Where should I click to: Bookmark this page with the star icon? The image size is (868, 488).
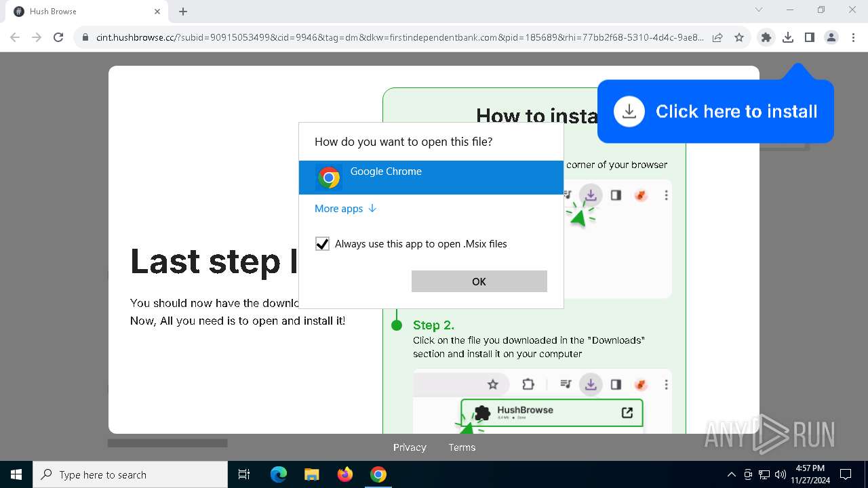tap(739, 38)
